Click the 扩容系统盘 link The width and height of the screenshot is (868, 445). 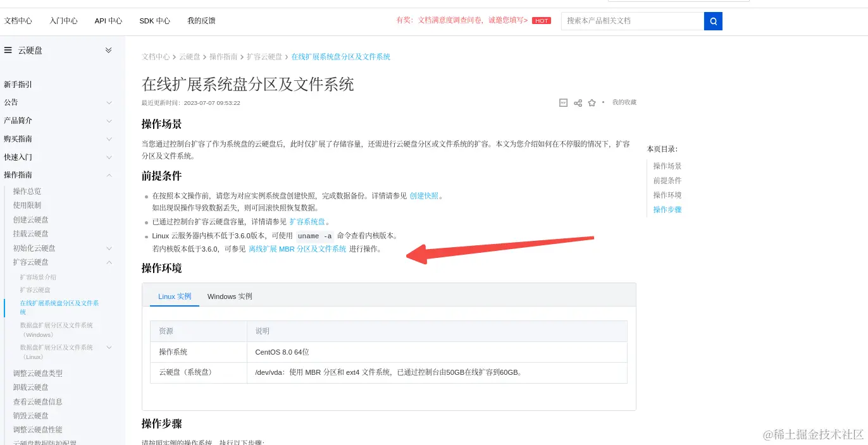tap(307, 222)
